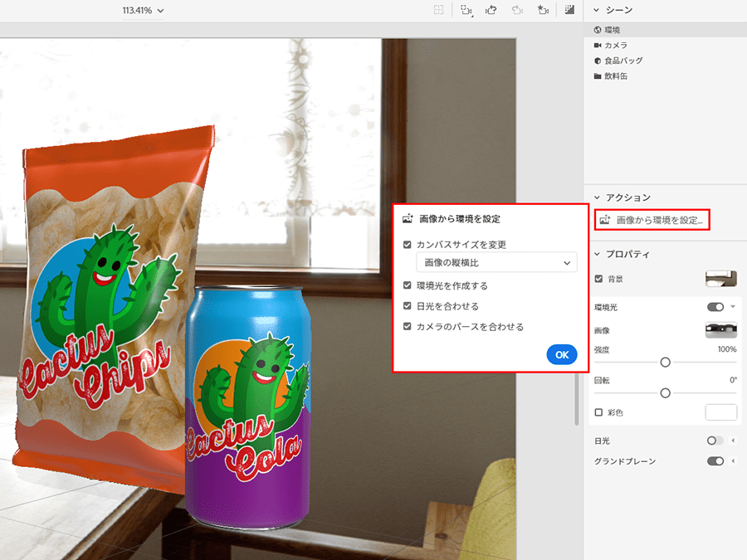Uncheck カメラのパースを合わせる checkbox
The width and height of the screenshot is (747, 560).
click(x=408, y=326)
